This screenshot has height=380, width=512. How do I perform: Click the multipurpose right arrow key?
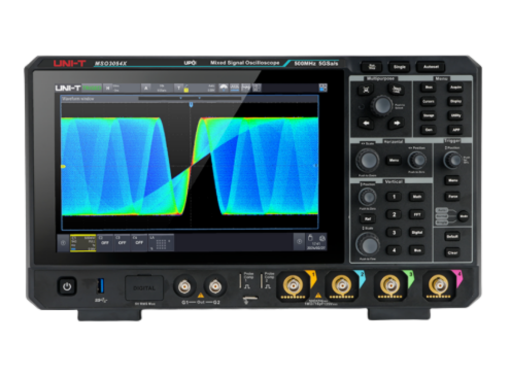(396, 123)
